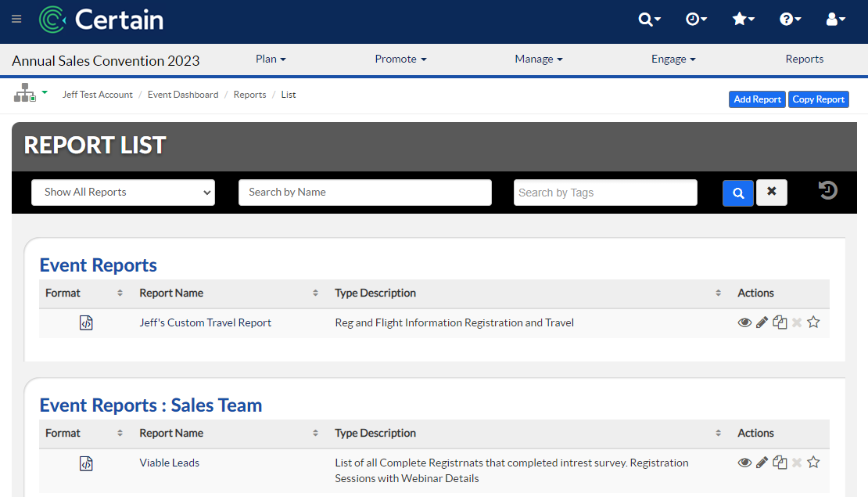Click Annual Sales Convention 2023 event title
868x497 pixels.
[x=106, y=60]
